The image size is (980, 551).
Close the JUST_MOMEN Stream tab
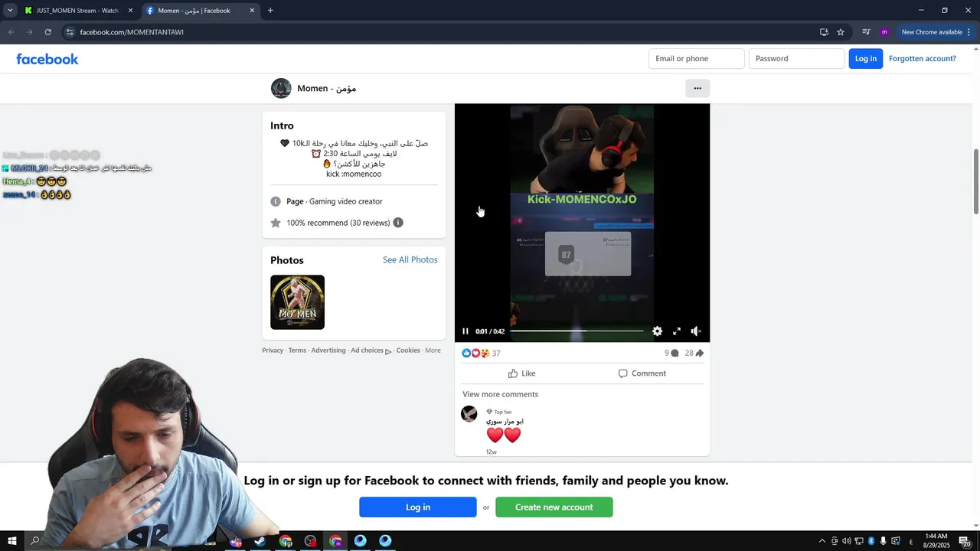click(130, 11)
